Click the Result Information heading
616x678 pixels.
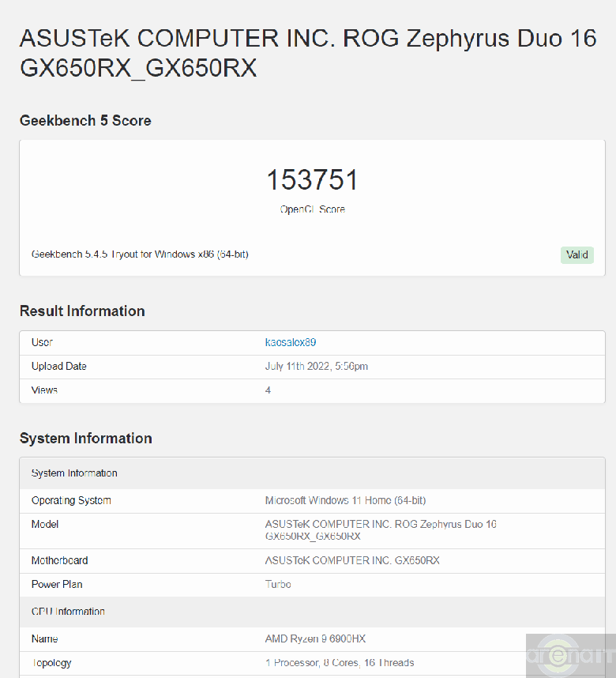(x=82, y=311)
